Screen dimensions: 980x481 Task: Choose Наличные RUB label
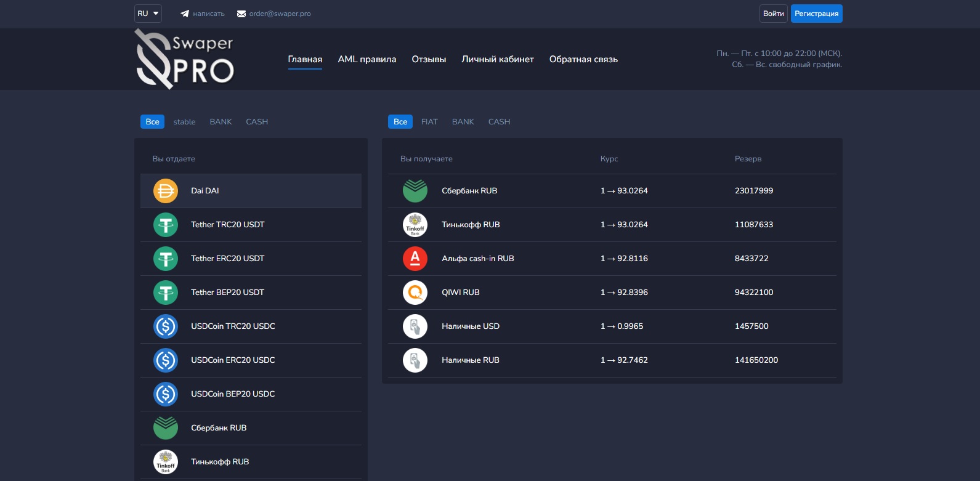[471, 360]
